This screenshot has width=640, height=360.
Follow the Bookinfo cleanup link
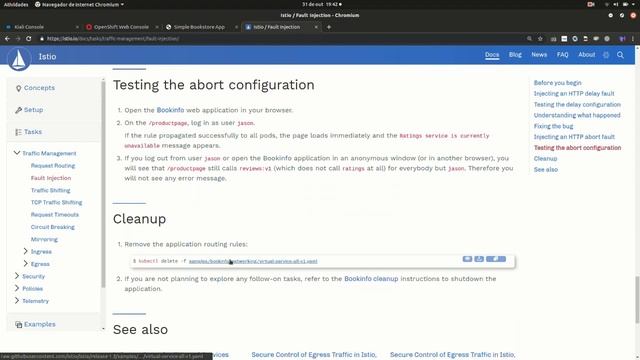pyautogui.click(x=371, y=279)
